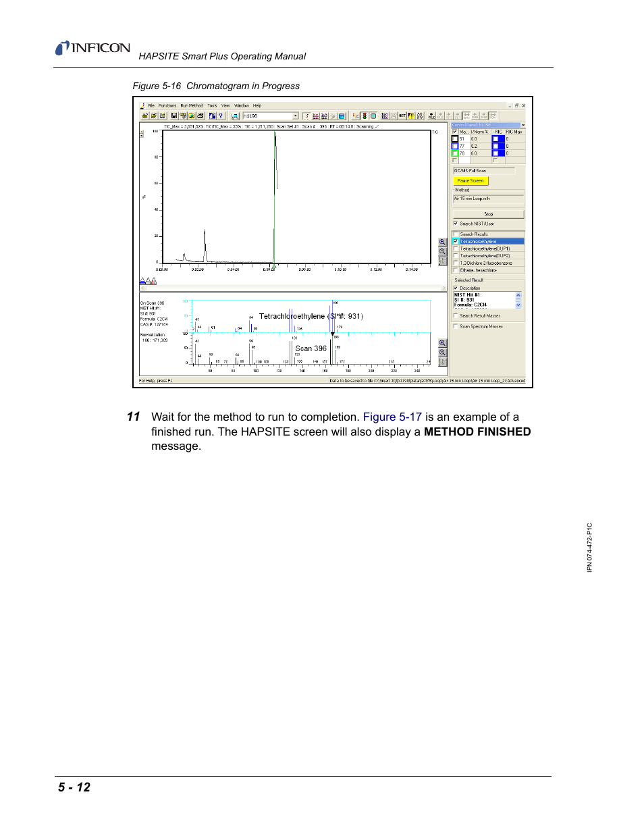Open the Run Method menu

tap(192, 105)
